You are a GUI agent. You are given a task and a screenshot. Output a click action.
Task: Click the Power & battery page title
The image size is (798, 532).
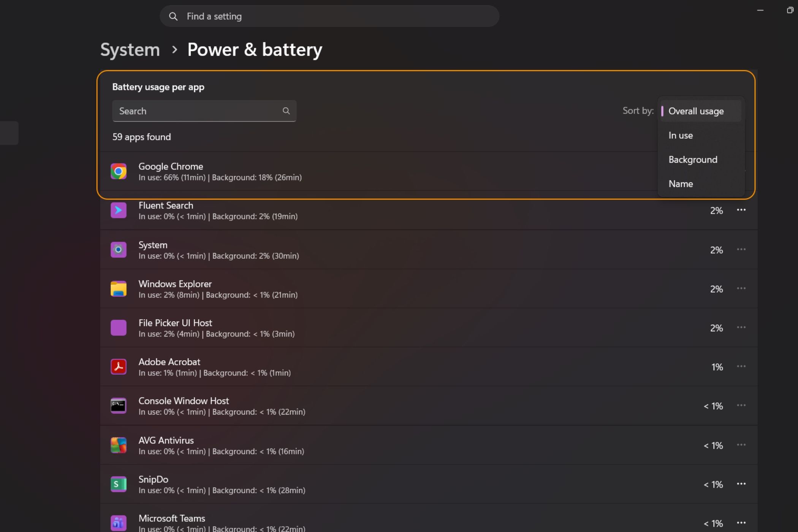(x=255, y=50)
